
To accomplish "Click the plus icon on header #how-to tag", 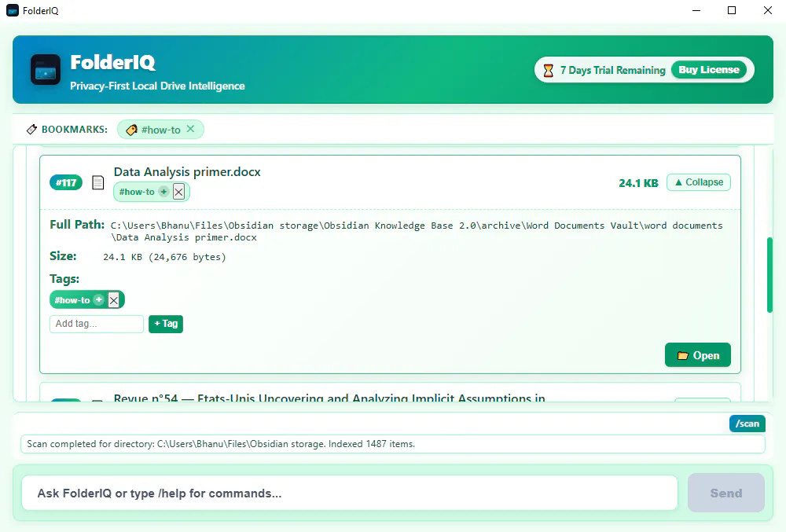I will coord(163,192).
